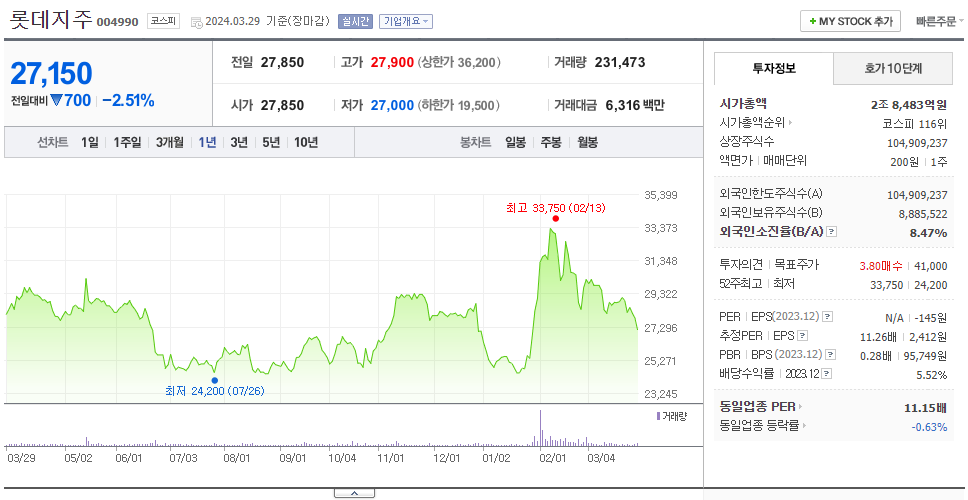Switch to 주봉 candle chart
Image resolution: width=968 pixels, height=500 pixels.
551,143
